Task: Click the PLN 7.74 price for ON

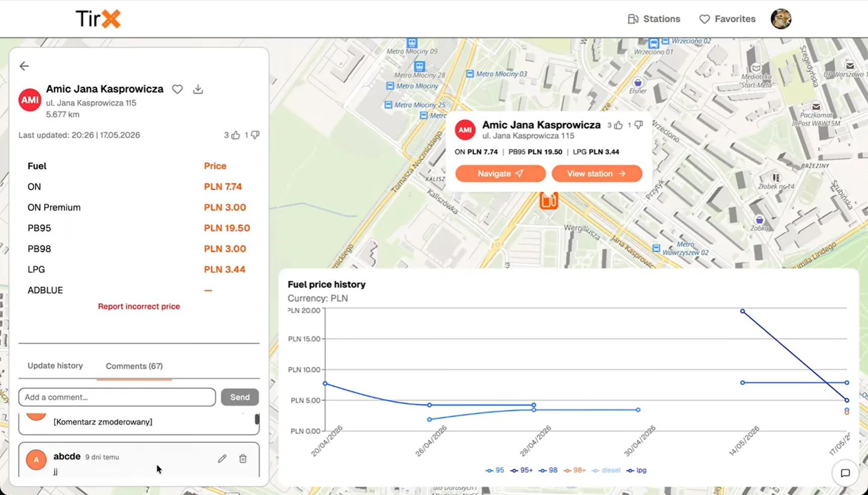Action: 223,187
